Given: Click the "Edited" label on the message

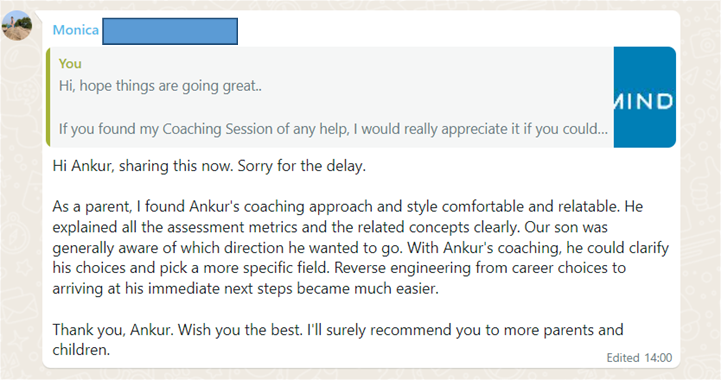Looking at the screenshot, I should click(x=623, y=358).
